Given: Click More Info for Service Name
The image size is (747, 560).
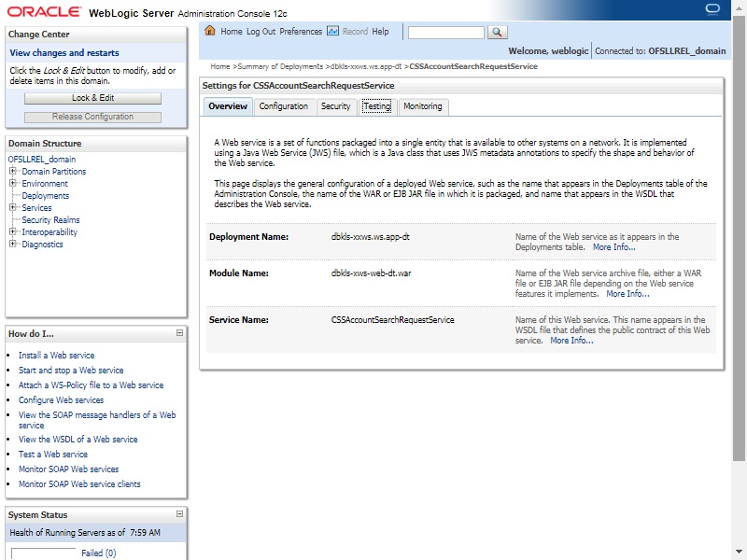Looking at the screenshot, I should (571, 341).
